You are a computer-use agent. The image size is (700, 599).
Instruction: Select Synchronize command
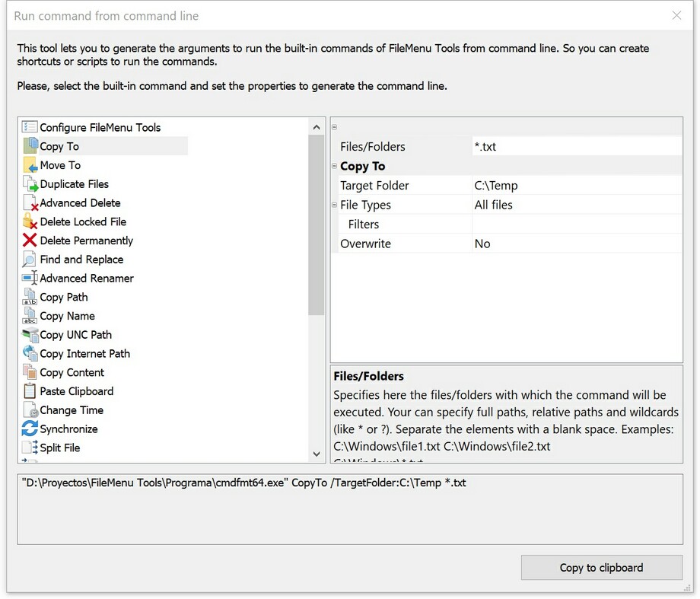(x=68, y=429)
